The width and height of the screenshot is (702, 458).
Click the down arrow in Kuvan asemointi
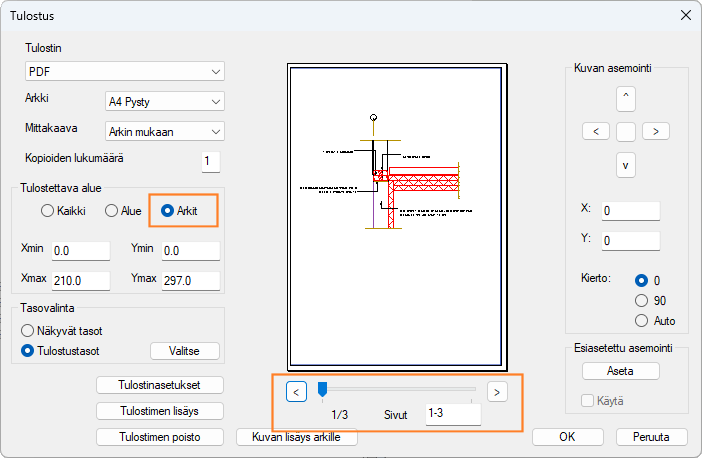pos(626,165)
